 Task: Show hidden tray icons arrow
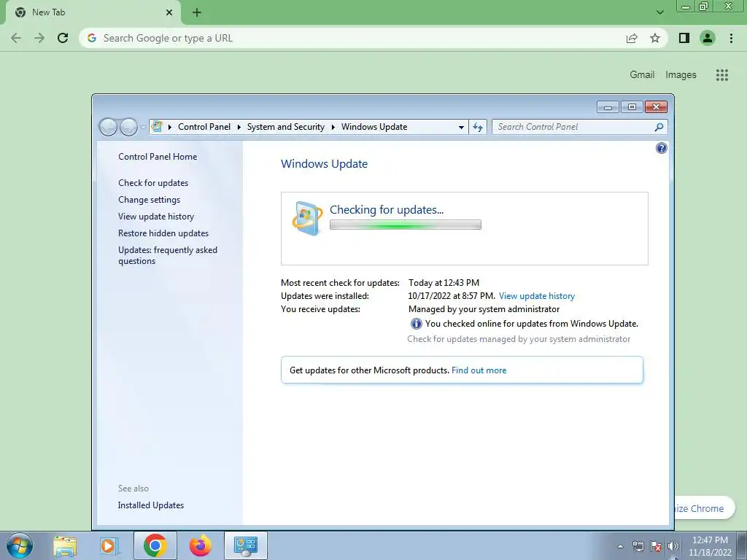[620, 546]
